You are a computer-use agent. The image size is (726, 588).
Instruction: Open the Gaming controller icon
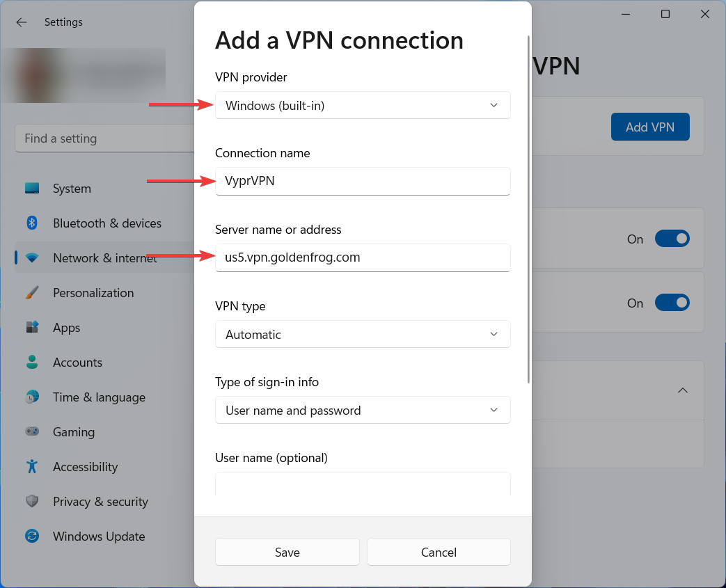tap(32, 432)
